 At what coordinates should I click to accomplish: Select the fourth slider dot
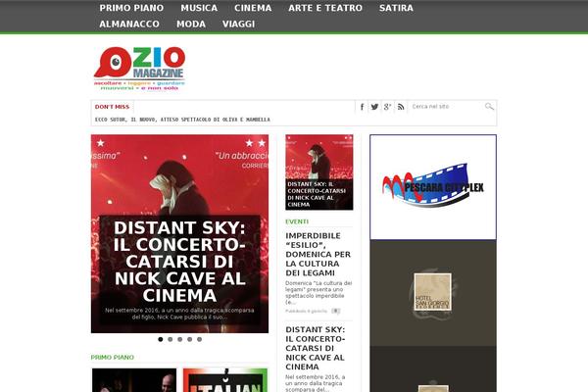click(x=190, y=339)
